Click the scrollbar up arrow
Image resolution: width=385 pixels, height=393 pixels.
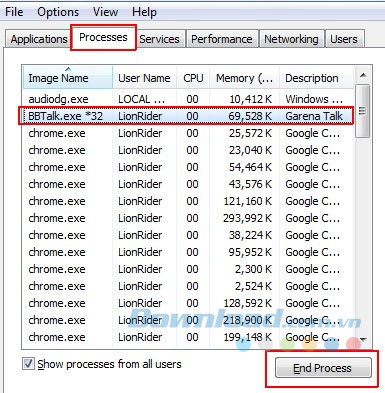363,75
